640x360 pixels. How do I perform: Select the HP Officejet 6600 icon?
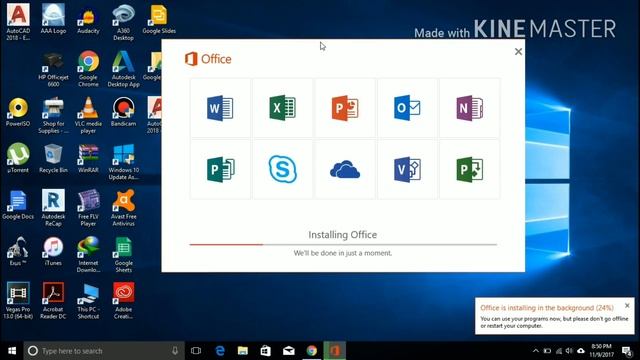53,69
